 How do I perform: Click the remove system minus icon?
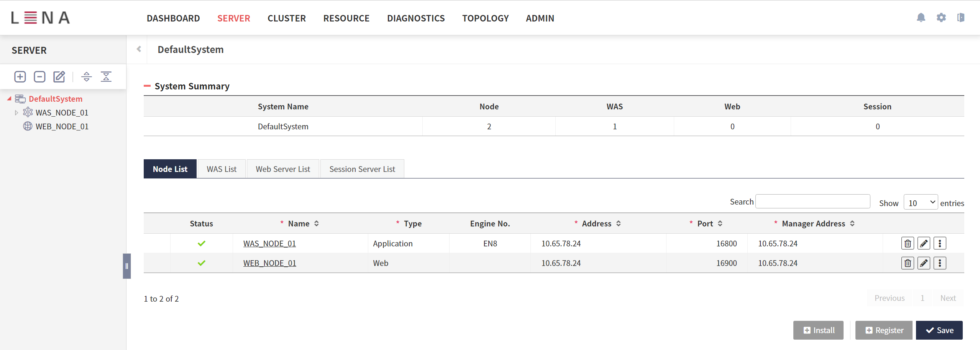pyautogui.click(x=39, y=76)
